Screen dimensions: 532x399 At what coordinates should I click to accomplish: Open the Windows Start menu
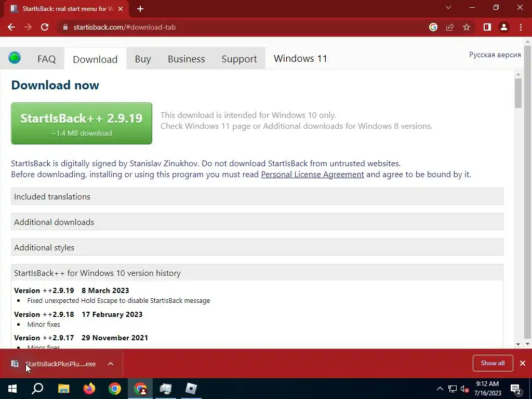[12, 389]
